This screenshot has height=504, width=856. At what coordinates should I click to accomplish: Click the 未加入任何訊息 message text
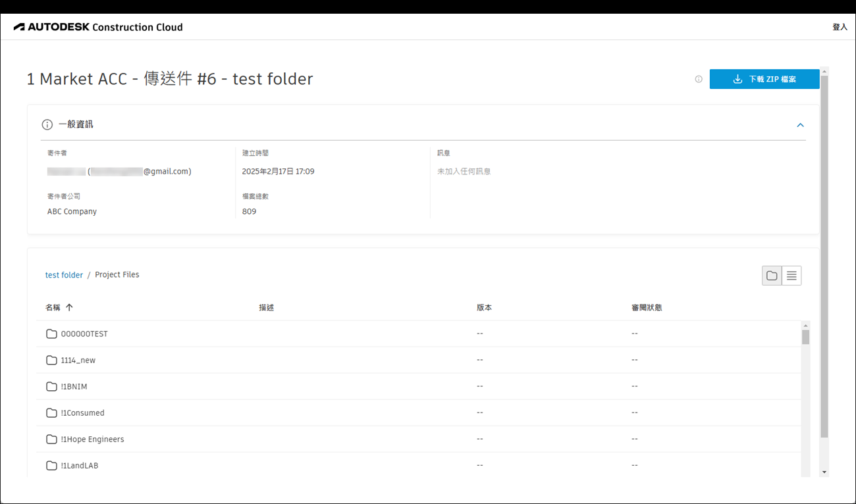(464, 171)
